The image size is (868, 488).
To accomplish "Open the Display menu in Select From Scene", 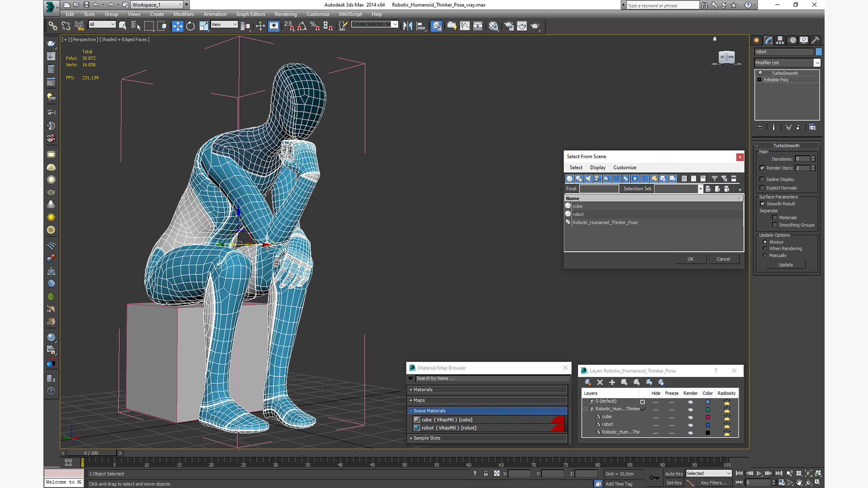I will [x=598, y=168].
